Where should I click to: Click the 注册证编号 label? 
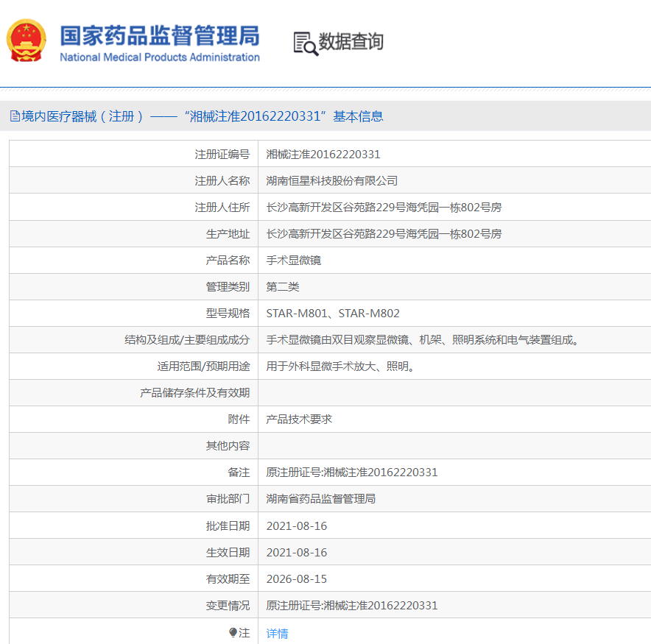222,155
